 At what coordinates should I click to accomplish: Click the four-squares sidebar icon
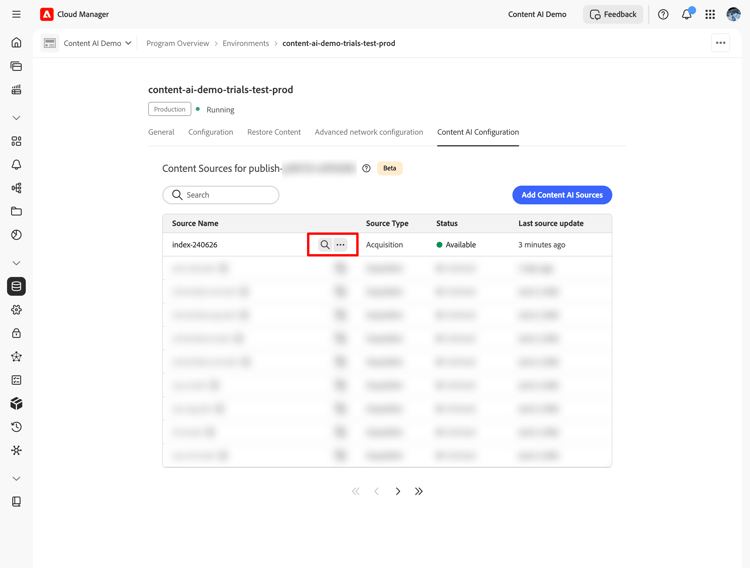(16, 141)
